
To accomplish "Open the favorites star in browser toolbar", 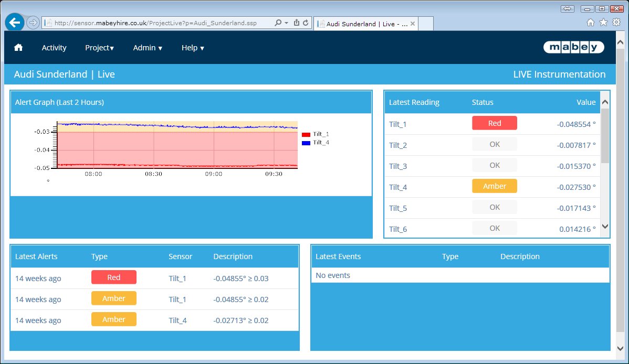I will point(603,23).
